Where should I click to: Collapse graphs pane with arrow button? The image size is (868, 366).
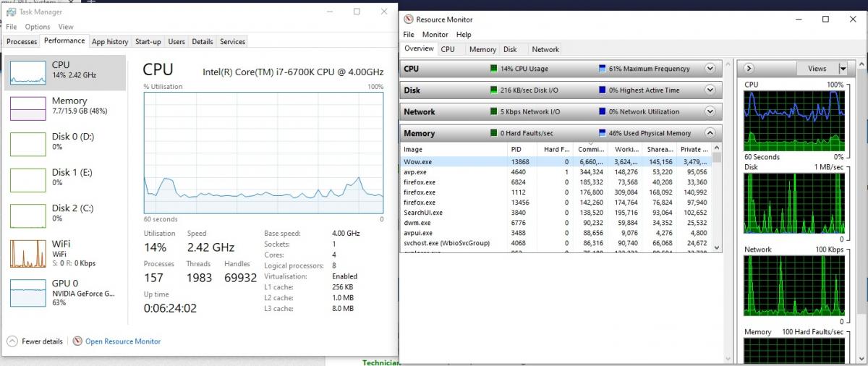[749, 68]
